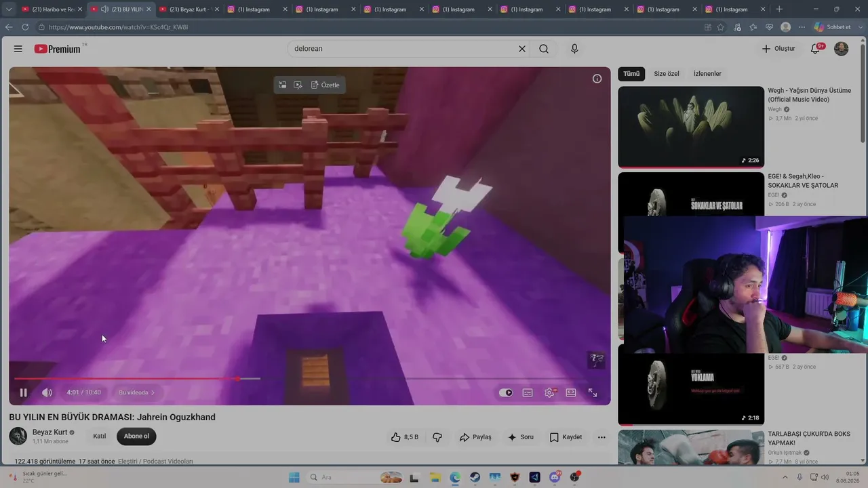Switch to theater mode
The width and height of the screenshot is (868, 488).
click(571, 392)
